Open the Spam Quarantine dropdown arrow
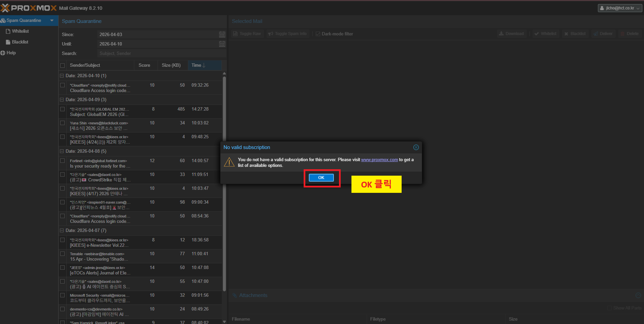The width and height of the screenshot is (644, 324). (x=52, y=21)
